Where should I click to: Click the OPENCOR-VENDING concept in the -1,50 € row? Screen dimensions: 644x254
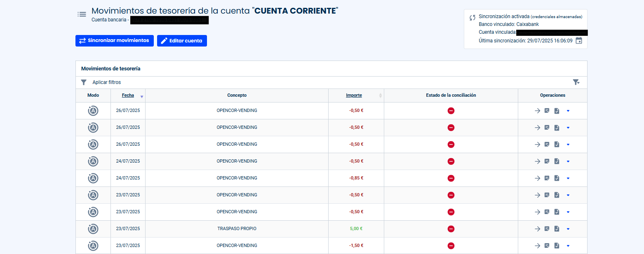[237, 246]
